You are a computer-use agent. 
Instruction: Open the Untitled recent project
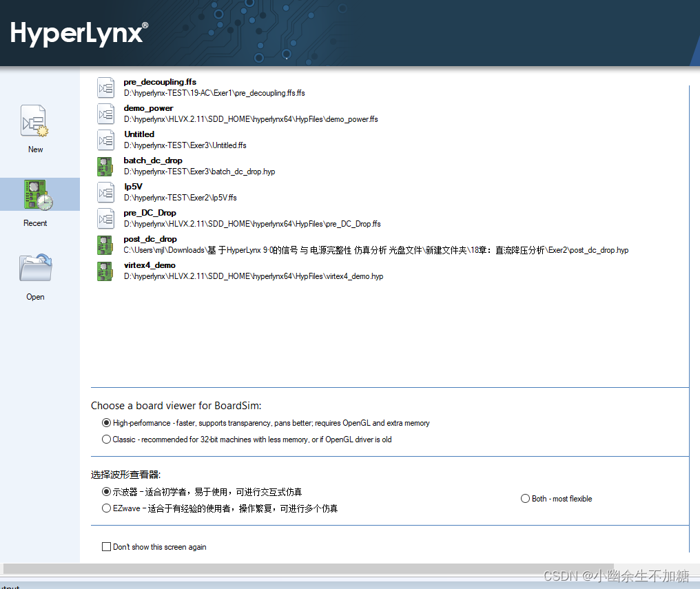click(x=138, y=134)
